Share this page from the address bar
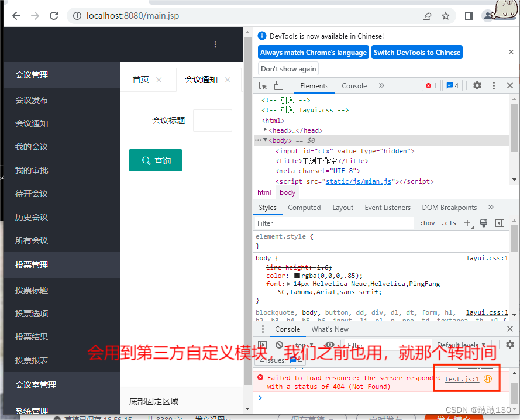 [x=427, y=16]
